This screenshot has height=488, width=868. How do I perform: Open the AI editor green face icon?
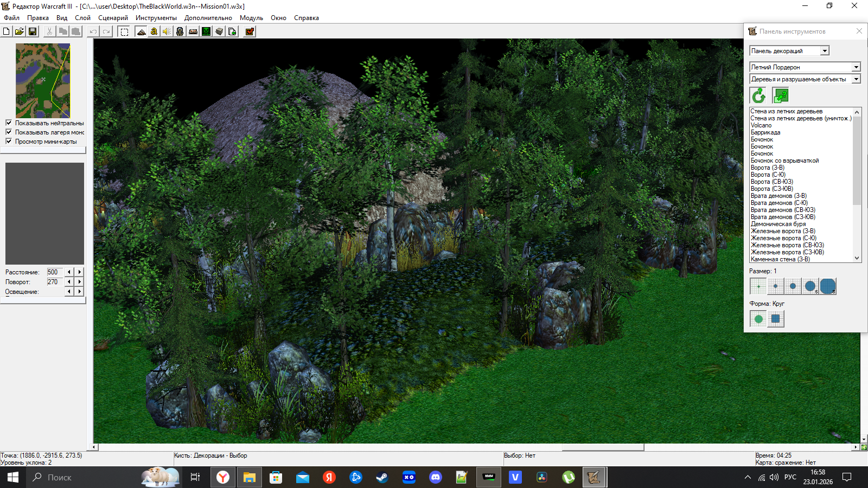206,31
